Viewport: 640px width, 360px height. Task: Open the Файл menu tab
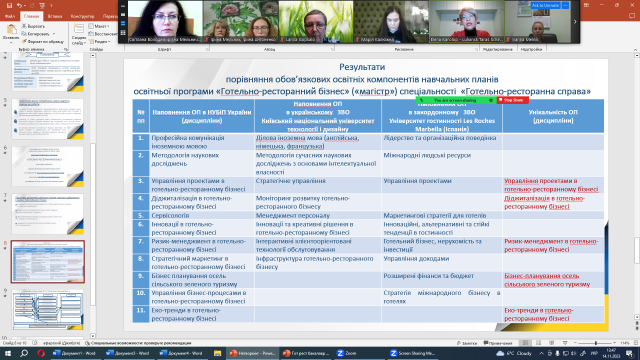click(x=10, y=16)
